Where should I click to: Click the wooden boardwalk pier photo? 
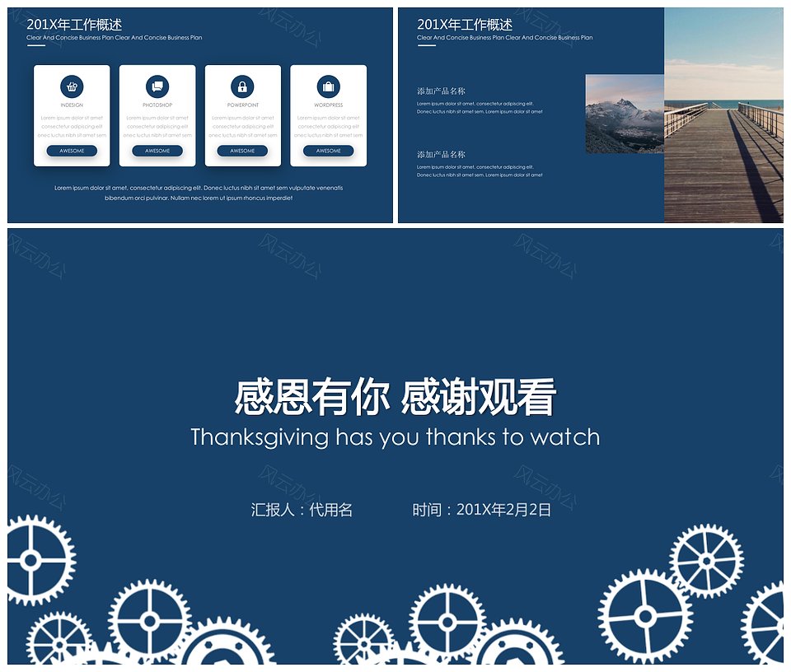tap(723, 115)
